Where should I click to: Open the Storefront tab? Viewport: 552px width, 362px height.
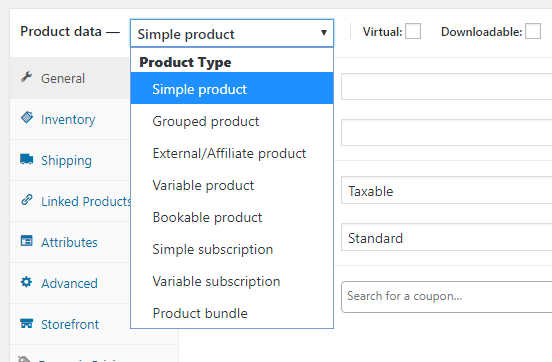[x=70, y=324]
